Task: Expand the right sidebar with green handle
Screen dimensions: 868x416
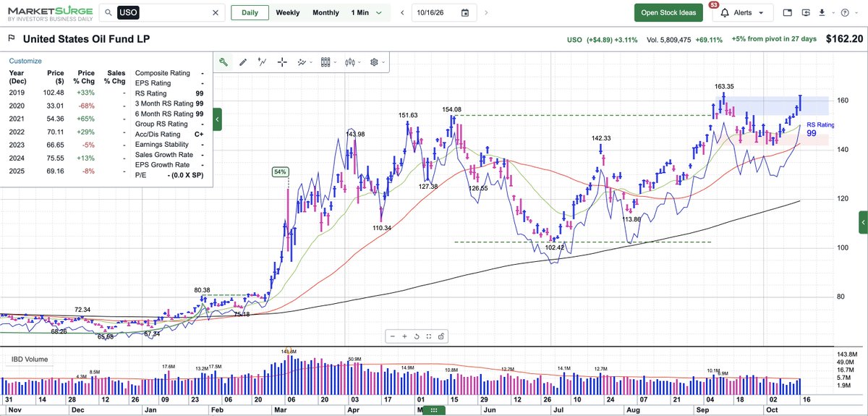Action: tap(862, 222)
